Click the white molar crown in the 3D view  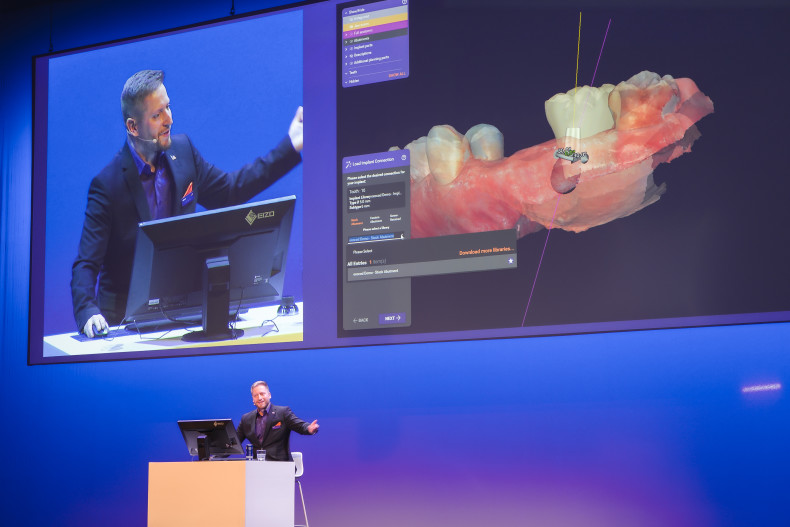[579, 111]
